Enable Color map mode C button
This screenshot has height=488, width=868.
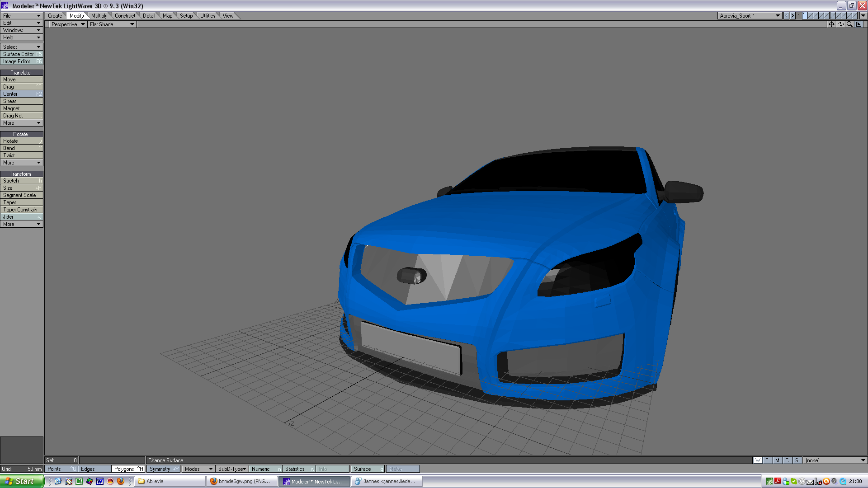pos(787,460)
